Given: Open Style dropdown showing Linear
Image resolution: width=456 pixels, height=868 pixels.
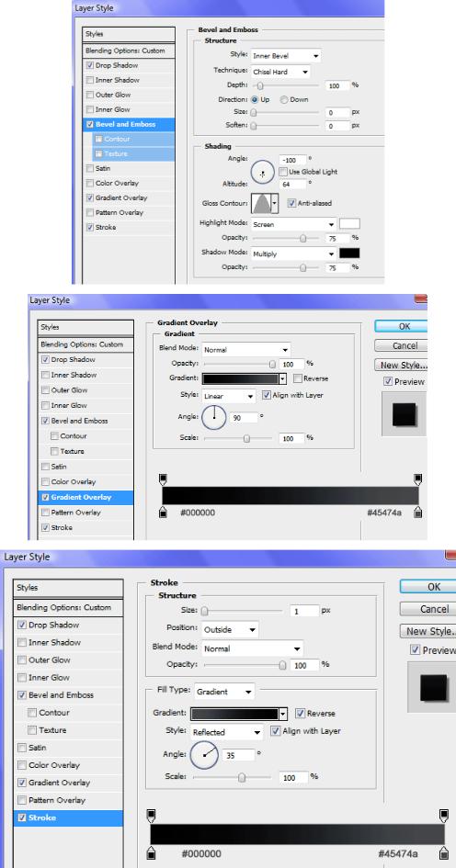Looking at the screenshot, I should pyautogui.click(x=229, y=396).
